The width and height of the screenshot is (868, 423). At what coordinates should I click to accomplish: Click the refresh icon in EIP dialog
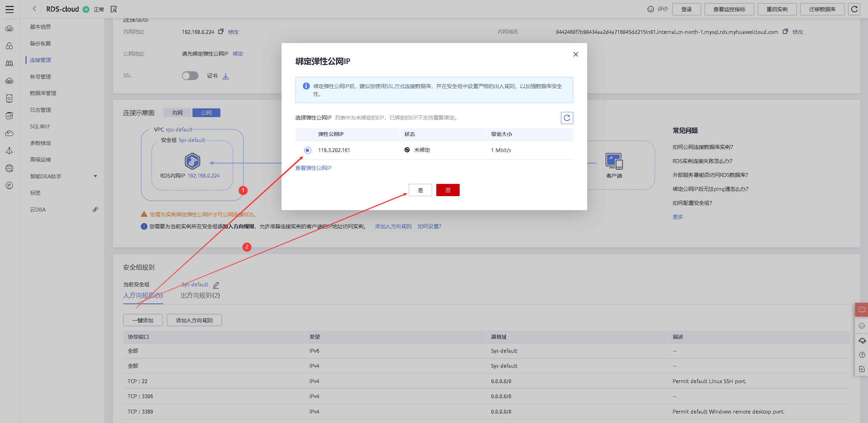[567, 118]
